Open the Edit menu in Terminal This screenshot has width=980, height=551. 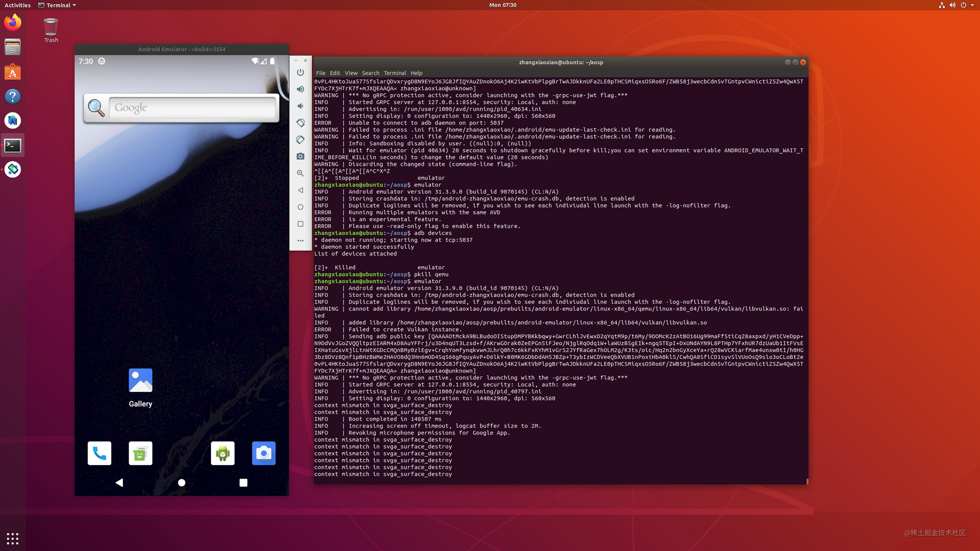pos(335,73)
